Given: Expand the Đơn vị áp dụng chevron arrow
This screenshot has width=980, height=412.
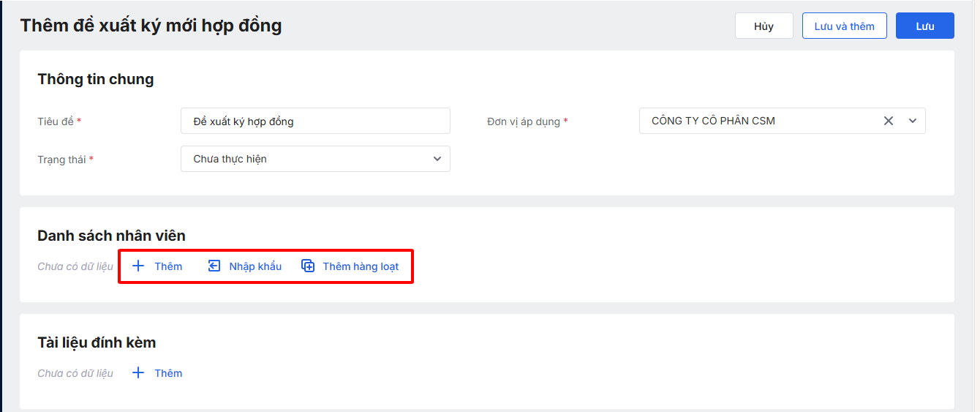Looking at the screenshot, I should pyautogui.click(x=913, y=121).
